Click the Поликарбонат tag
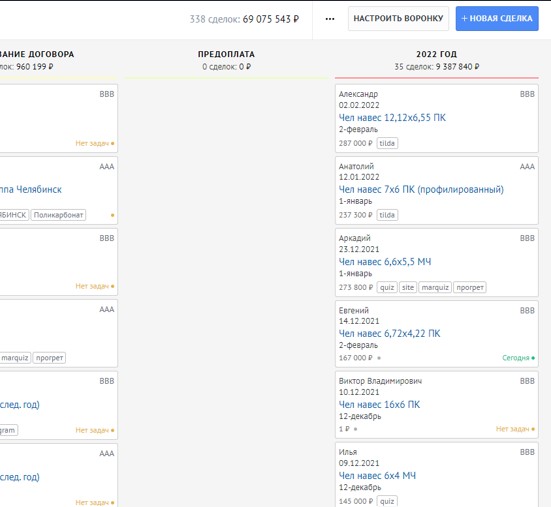 pos(58,215)
